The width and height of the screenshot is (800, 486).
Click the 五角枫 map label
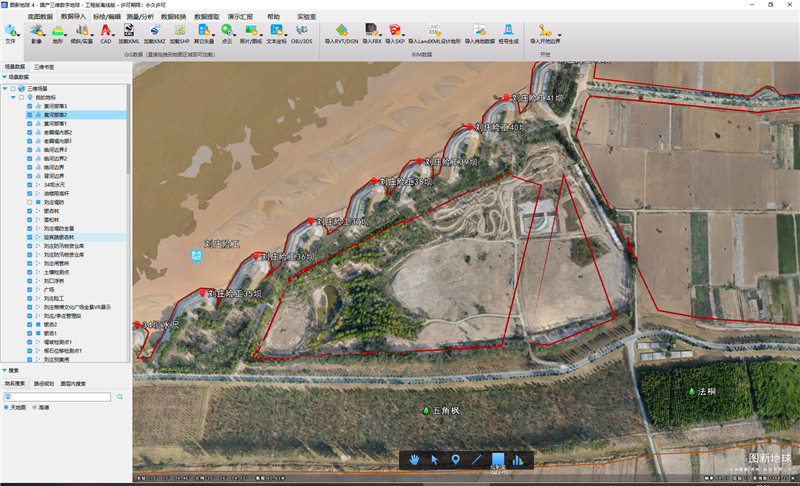tap(446, 411)
